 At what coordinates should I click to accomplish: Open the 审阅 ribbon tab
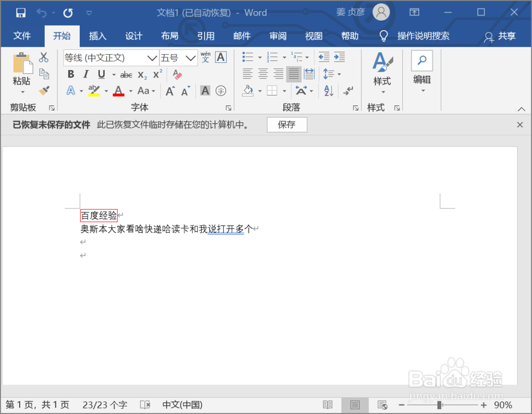277,36
